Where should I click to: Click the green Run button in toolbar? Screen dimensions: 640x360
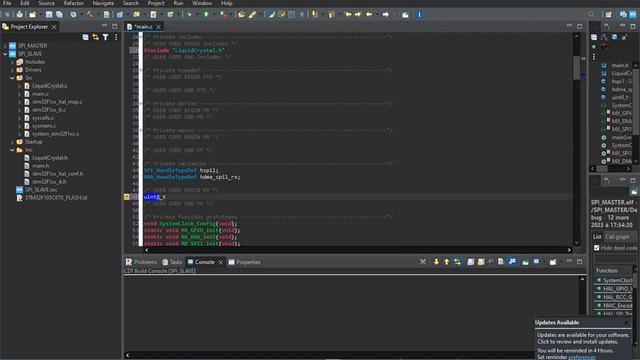coord(206,14)
